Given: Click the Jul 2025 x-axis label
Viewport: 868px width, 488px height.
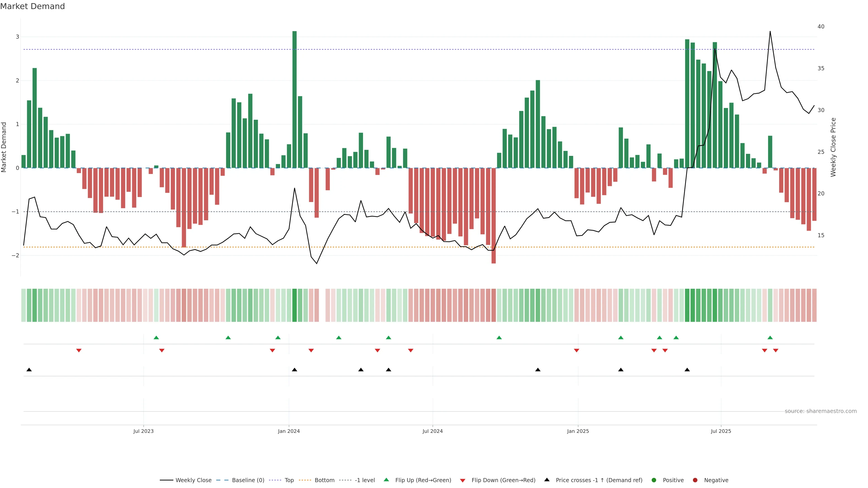Looking at the screenshot, I should coord(721,431).
